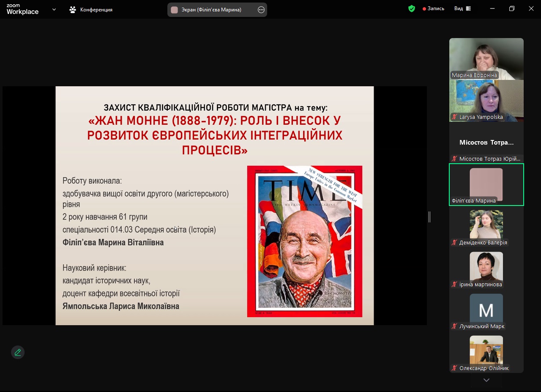Select the Деміденко Валерія participant tile
The image size is (541, 392).
pyautogui.click(x=486, y=226)
